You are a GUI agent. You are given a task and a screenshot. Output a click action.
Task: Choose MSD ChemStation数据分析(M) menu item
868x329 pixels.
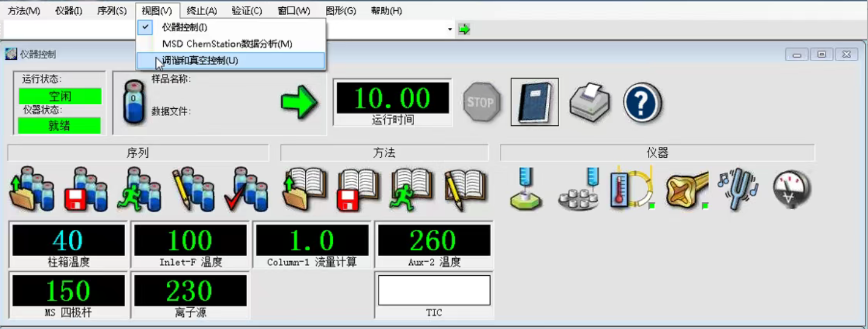(227, 44)
